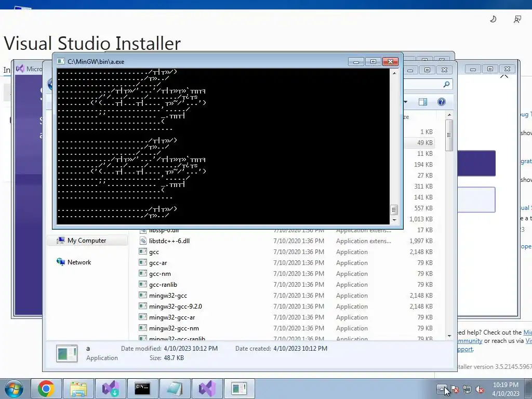This screenshot has height=399, width=532.
Task: Click the console scrollbar down arrow
Action: click(x=394, y=220)
